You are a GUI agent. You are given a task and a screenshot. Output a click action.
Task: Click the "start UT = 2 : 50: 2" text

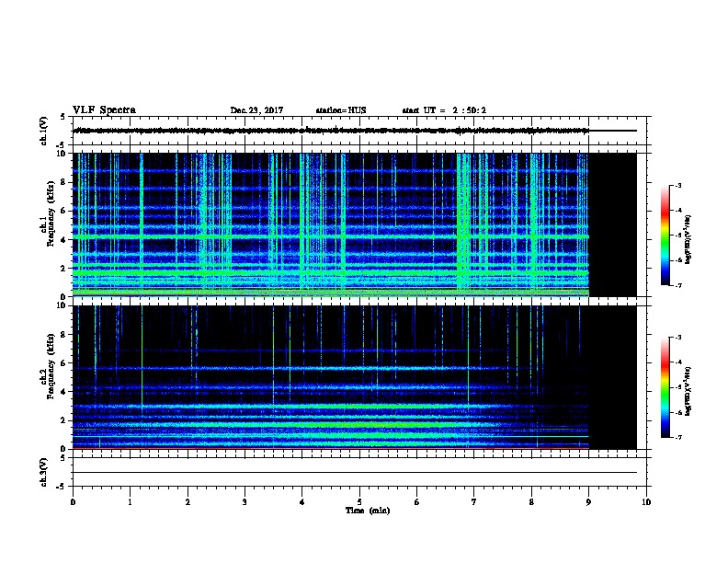444,110
